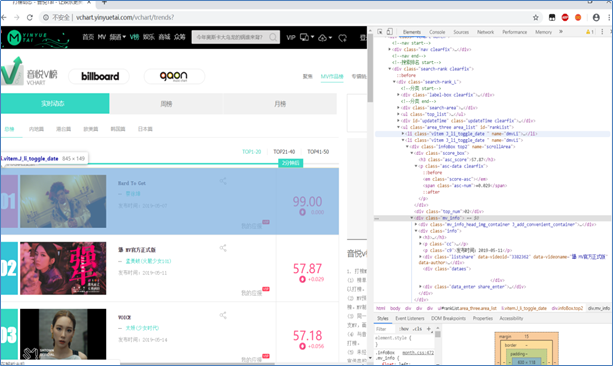The width and height of the screenshot is (613, 366).
Task: Open the site info icon left of "不安全"
Action: pyautogui.click(x=46, y=17)
